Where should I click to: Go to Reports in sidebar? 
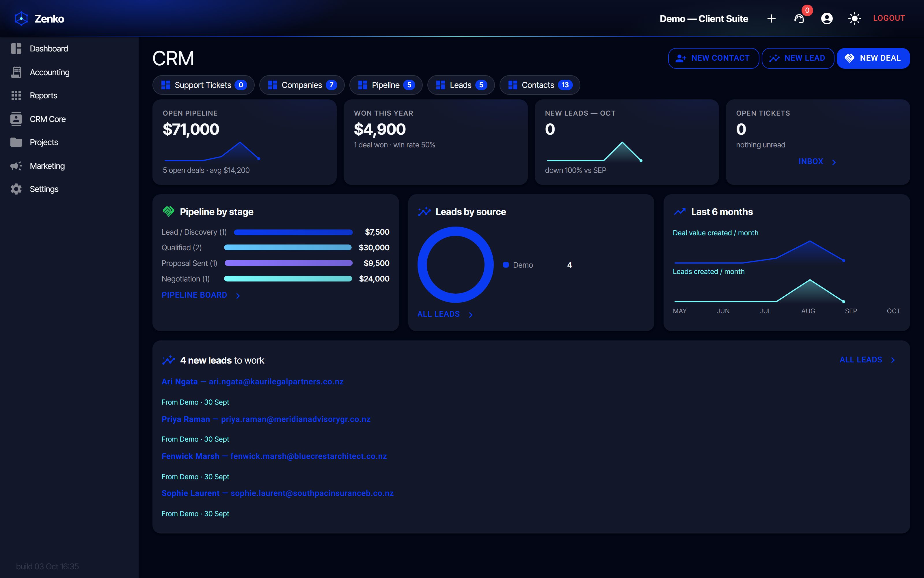point(69,96)
